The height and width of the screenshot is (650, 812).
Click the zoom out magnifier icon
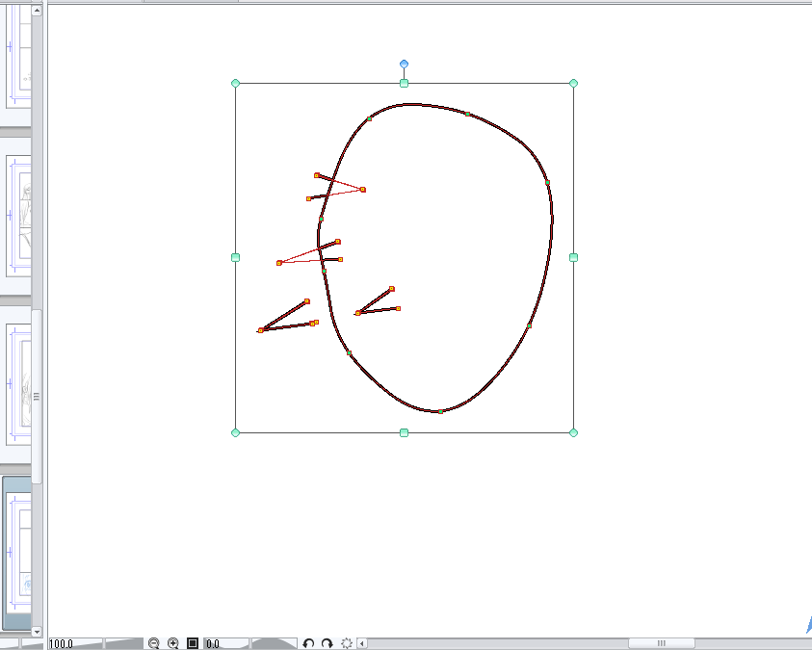click(153, 643)
